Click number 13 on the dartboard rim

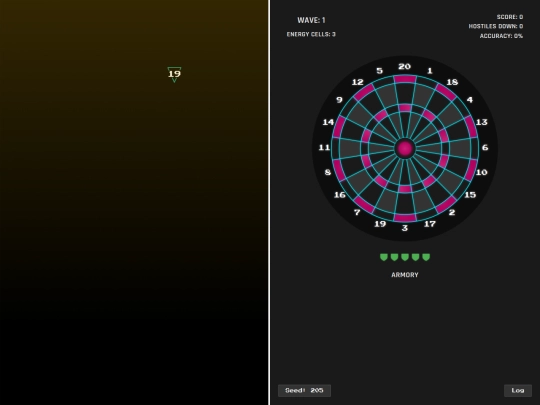pyautogui.click(x=481, y=122)
